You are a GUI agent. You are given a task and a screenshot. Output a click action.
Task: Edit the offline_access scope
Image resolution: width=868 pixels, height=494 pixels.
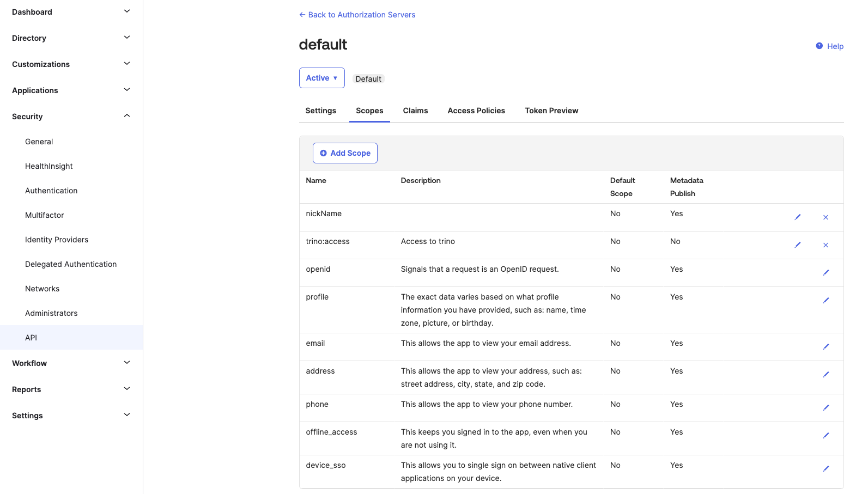click(825, 436)
